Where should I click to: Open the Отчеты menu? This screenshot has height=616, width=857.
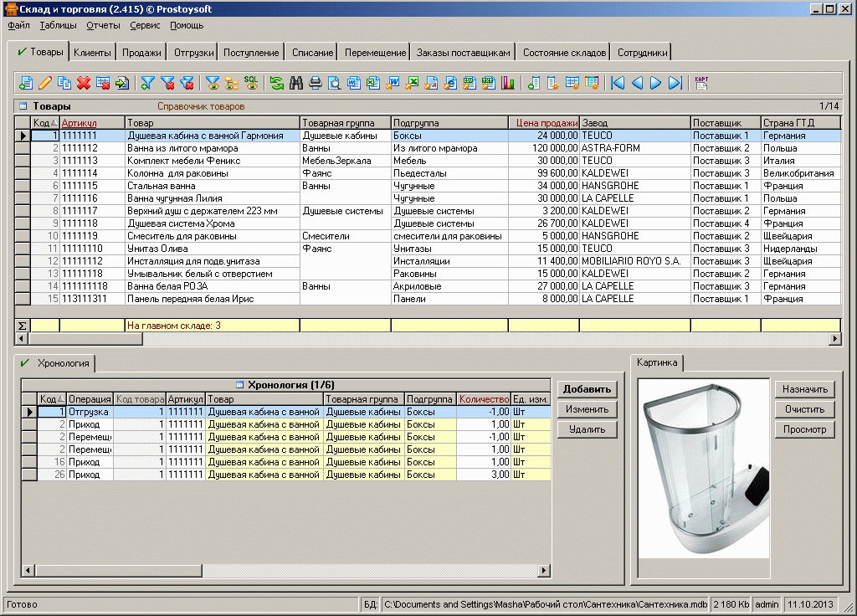click(103, 25)
